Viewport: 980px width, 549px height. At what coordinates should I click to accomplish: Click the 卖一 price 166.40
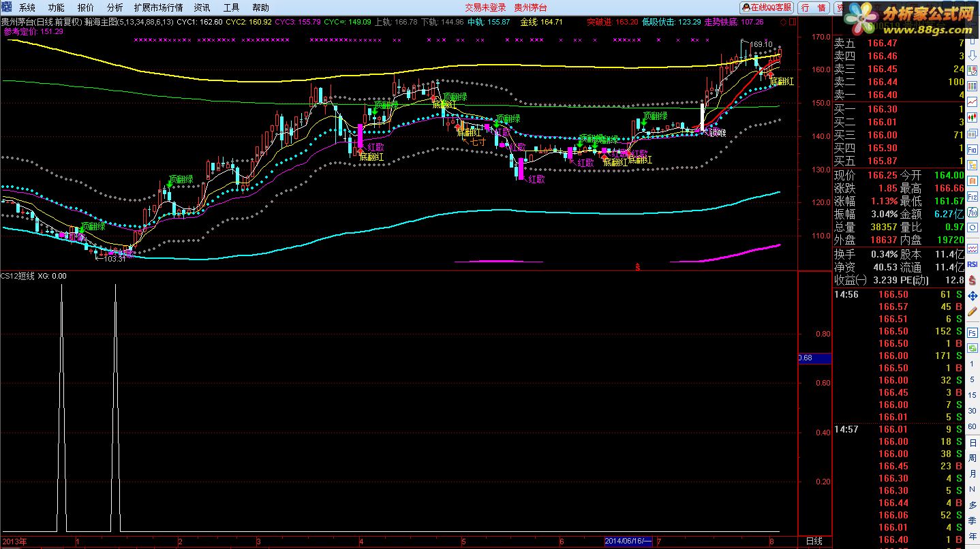pyautogui.click(x=883, y=95)
